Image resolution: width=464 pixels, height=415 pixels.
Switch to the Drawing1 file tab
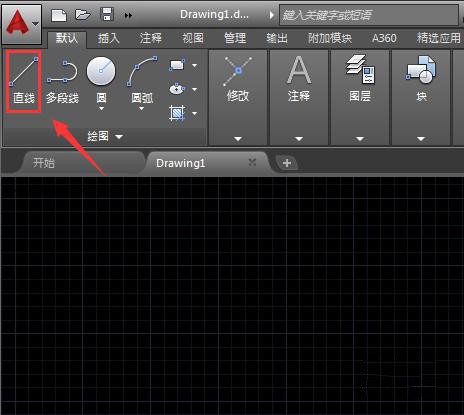(207, 163)
